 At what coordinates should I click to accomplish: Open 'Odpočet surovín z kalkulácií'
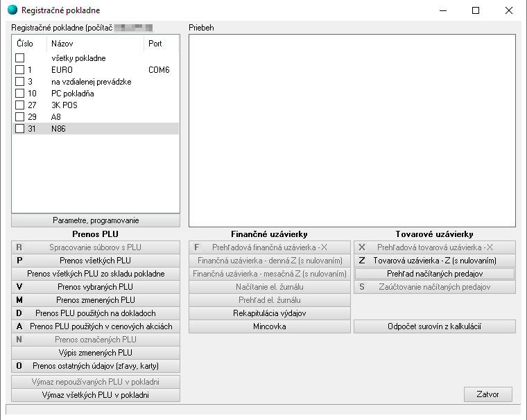click(x=435, y=326)
